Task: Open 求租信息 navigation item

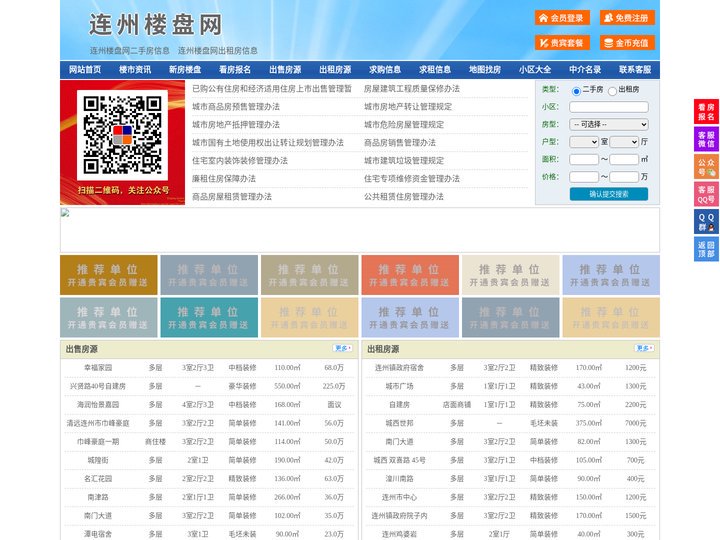Action: pyautogui.click(x=435, y=70)
